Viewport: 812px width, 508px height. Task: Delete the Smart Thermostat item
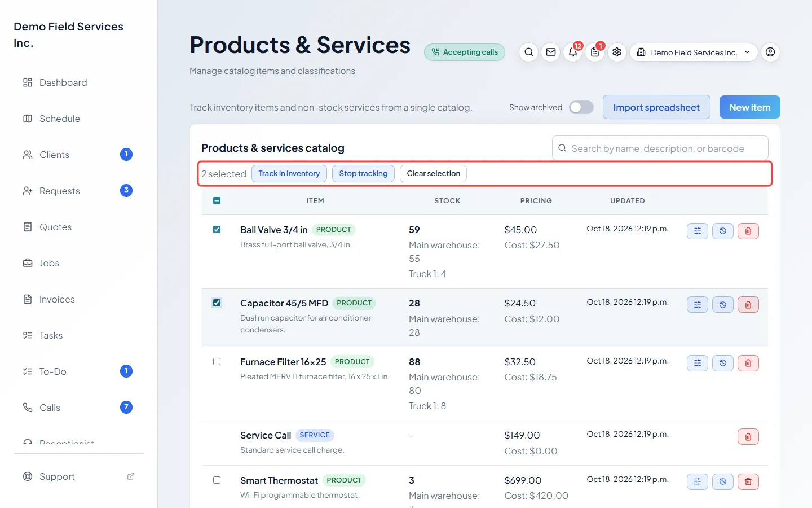[748, 481]
